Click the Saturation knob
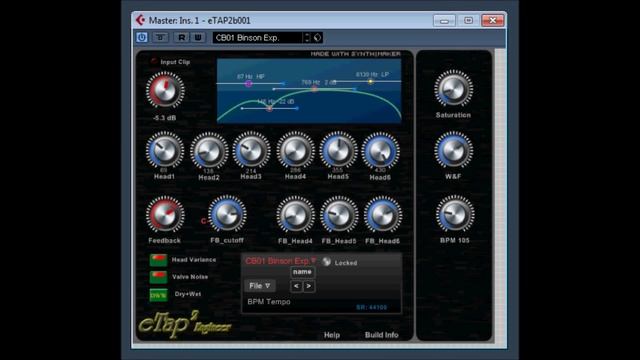Image resolution: width=640 pixels, height=360 pixels. (453, 89)
